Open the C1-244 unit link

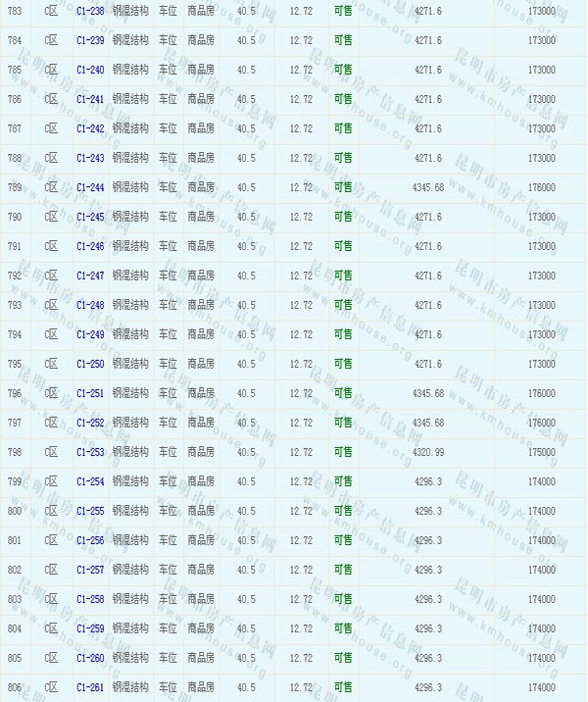pyautogui.click(x=89, y=187)
